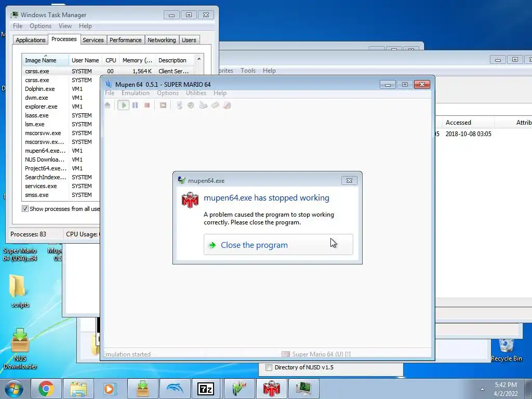This screenshot has width=532, height=399.
Task: Open RSP chip settings icon in Mupen64
Action: 215,105
